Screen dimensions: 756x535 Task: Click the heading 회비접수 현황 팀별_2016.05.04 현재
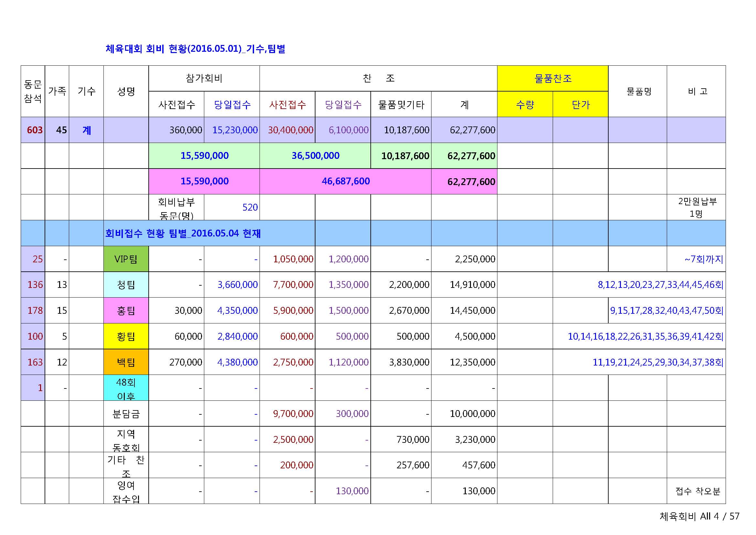pyautogui.click(x=183, y=233)
